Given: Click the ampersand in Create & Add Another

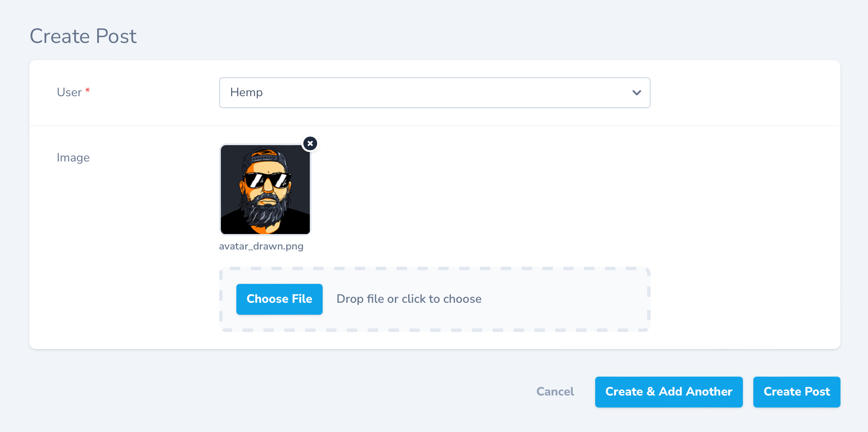Looking at the screenshot, I should pos(651,392).
